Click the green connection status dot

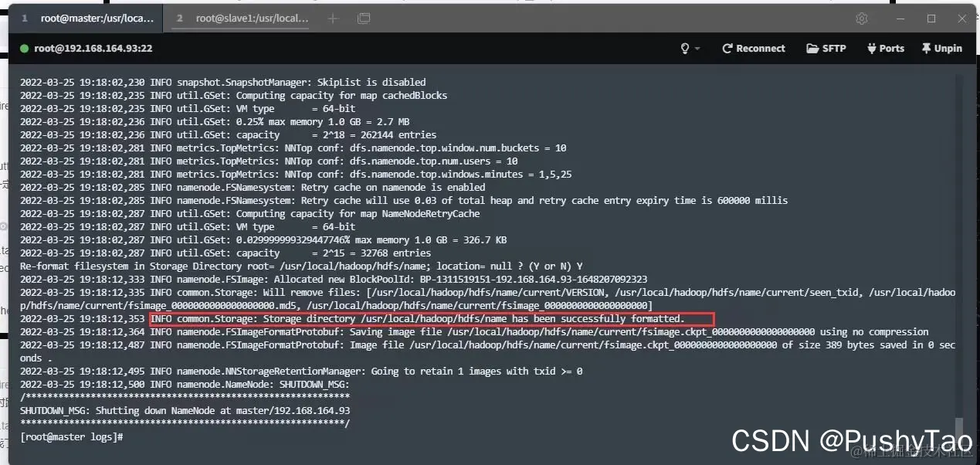[x=25, y=48]
